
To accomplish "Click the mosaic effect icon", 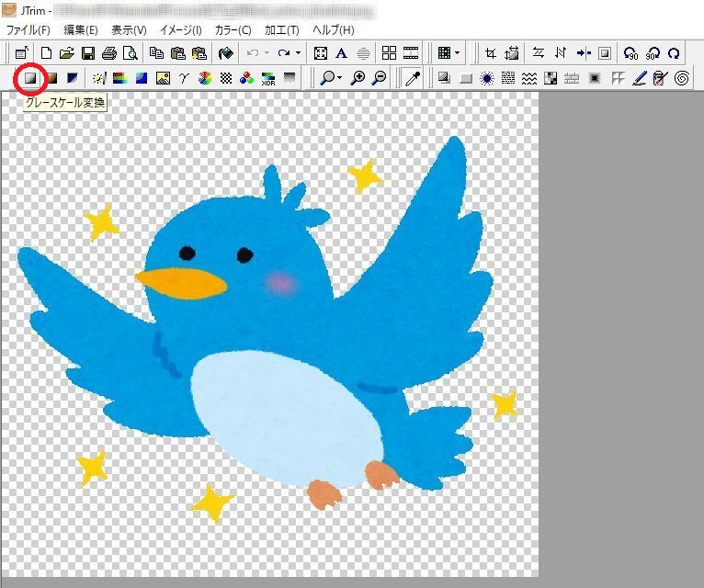I will (550, 79).
